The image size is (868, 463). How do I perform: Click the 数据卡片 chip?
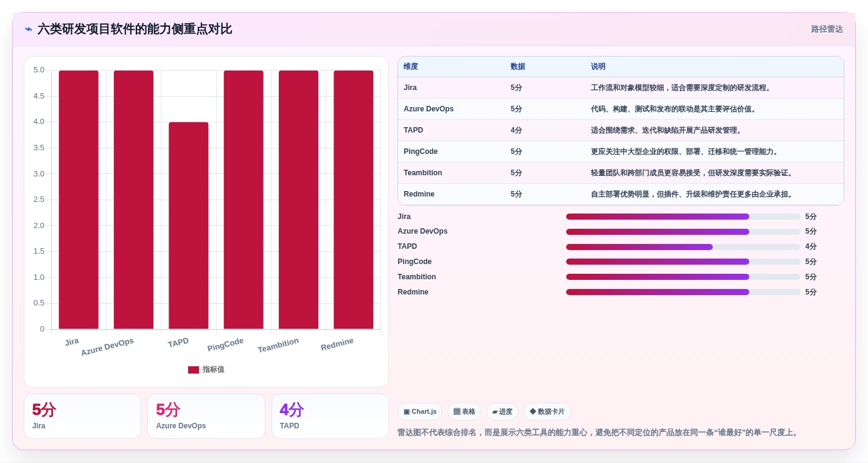(547, 412)
